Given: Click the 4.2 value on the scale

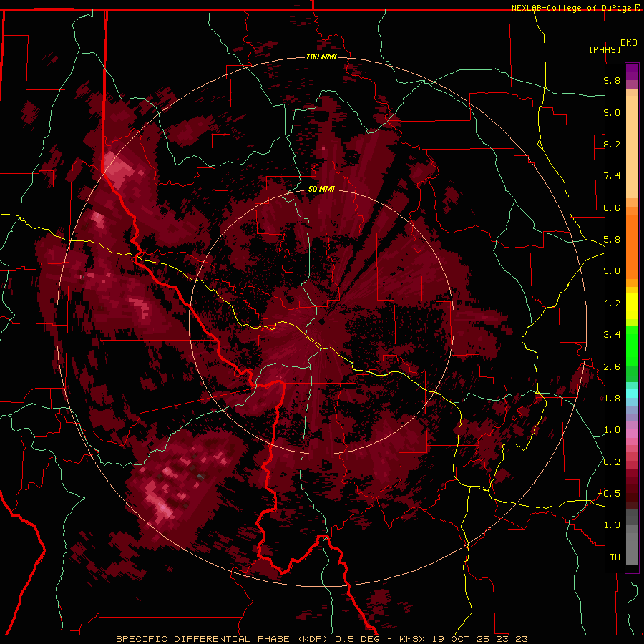Looking at the screenshot, I should click(x=612, y=303).
